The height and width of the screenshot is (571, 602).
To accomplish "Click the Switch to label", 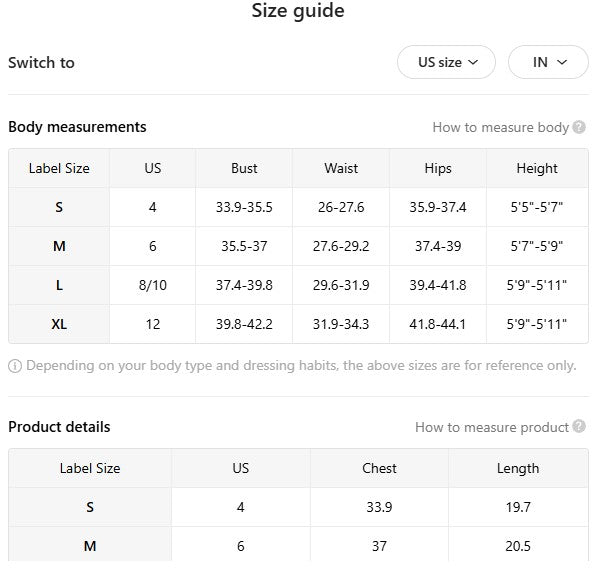I will [x=41, y=62].
